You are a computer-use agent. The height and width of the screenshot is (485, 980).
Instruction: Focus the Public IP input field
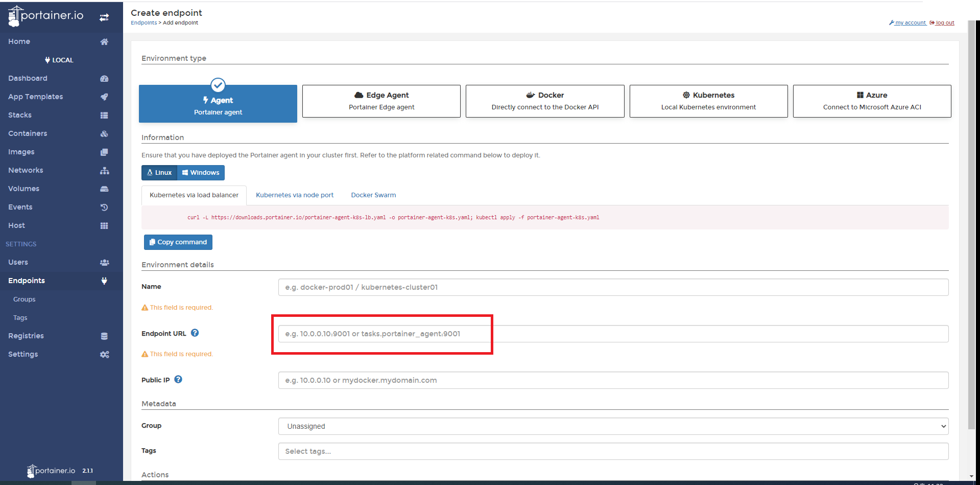[613, 380]
